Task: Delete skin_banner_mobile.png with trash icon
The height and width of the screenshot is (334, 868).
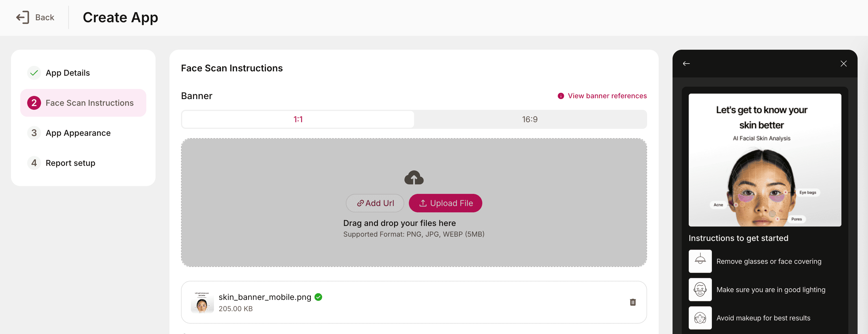Action: [632, 302]
